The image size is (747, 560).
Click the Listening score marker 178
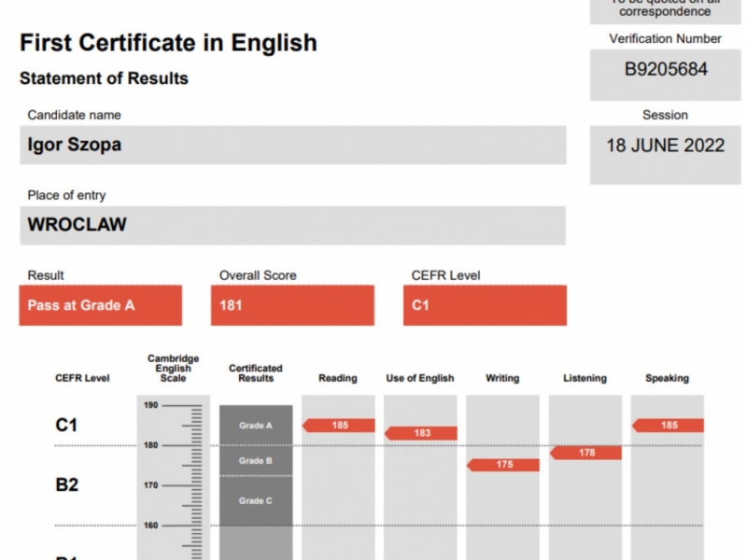(x=586, y=453)
